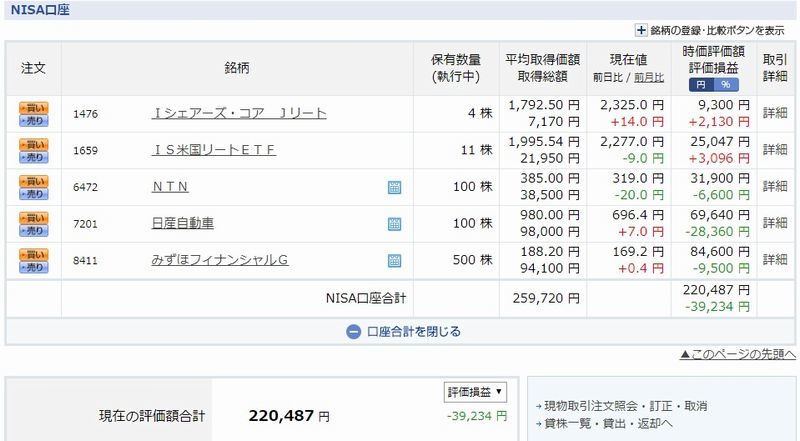Click the -20.0 円 day change value
Viewport: 800px width, 441px height.
[x=639, y=195]
